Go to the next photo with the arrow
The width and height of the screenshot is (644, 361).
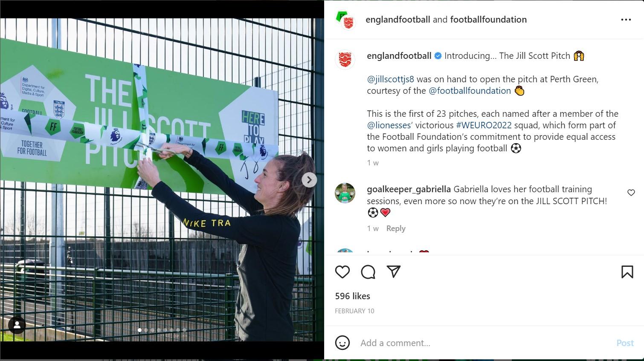[x=309, y=180]
